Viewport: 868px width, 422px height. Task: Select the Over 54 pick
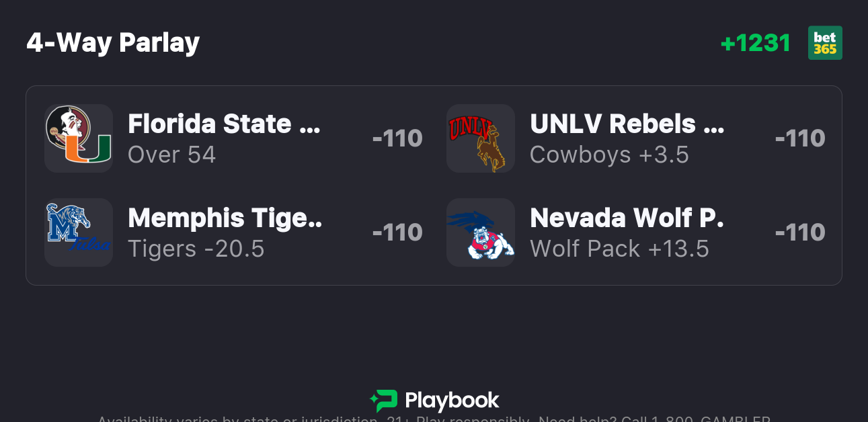(172, 155)
